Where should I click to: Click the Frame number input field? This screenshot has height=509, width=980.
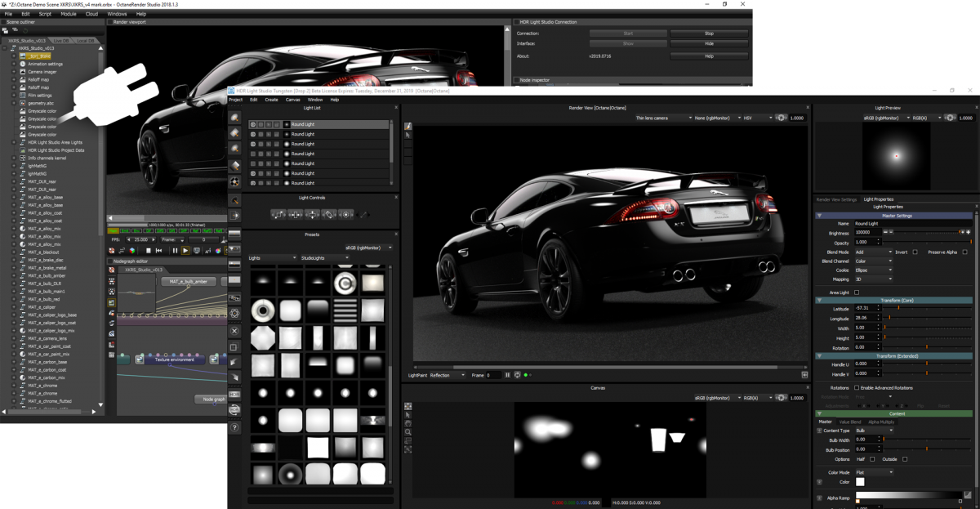(x=492, y=375)
